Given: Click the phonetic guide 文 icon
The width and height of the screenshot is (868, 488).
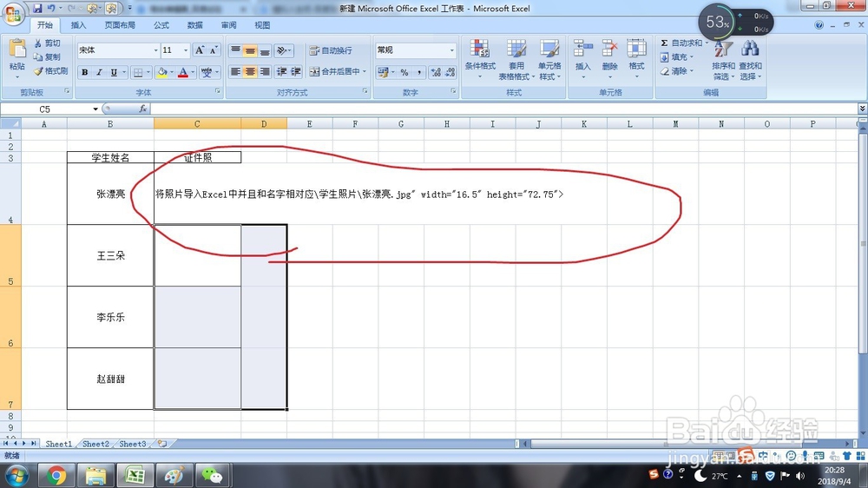Looking at the screenshot, I should (207, 72).
